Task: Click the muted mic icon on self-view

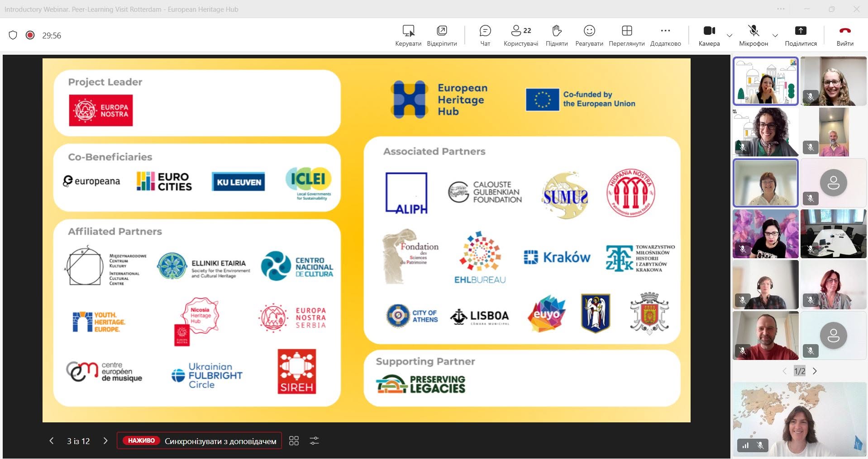Action: tap(760, 445)
